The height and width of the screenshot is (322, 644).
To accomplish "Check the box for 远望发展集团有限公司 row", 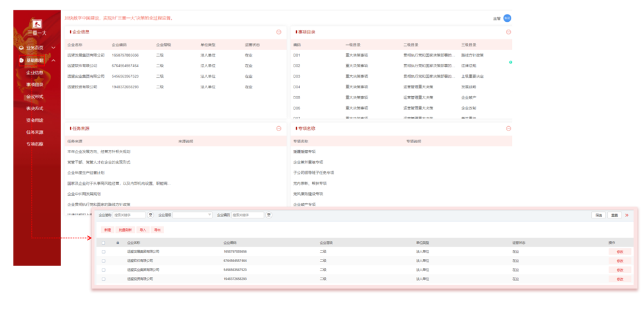I will tap(104, 252).
